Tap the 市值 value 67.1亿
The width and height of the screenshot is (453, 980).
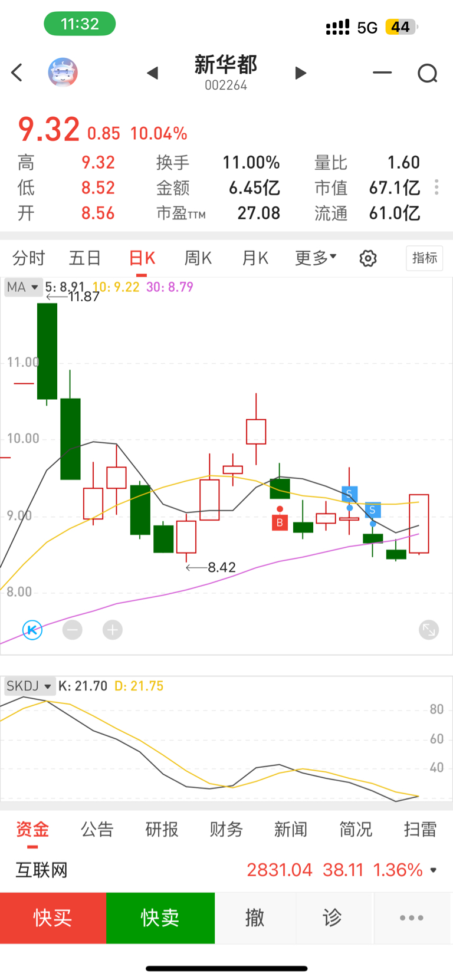(x=395, y=188)
